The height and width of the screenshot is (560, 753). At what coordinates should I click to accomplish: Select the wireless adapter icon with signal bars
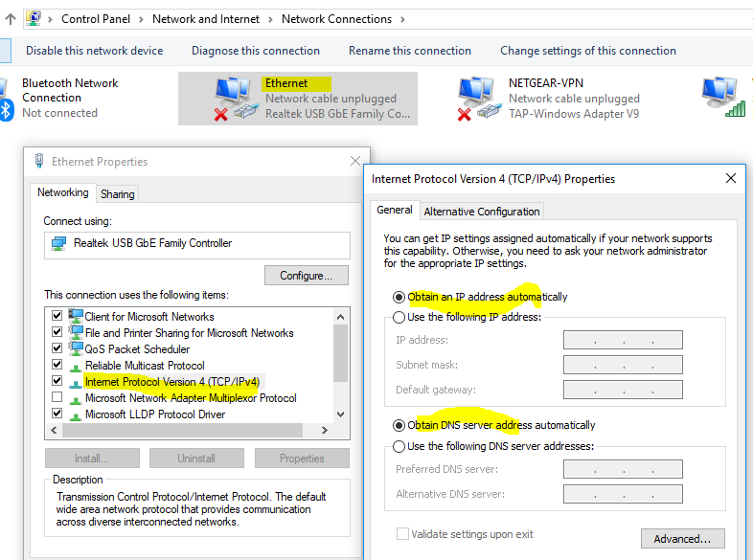point(724,97)
